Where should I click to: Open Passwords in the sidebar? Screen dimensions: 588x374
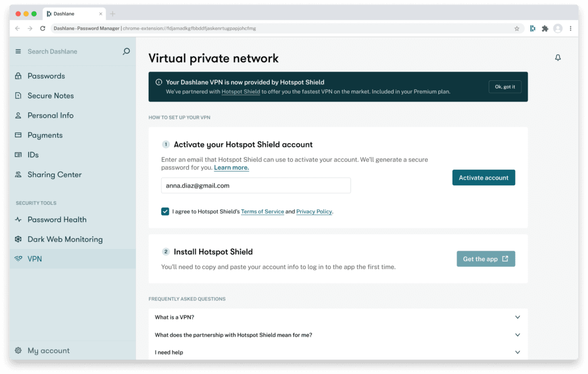pyautogui.click(x=46, y=76)
